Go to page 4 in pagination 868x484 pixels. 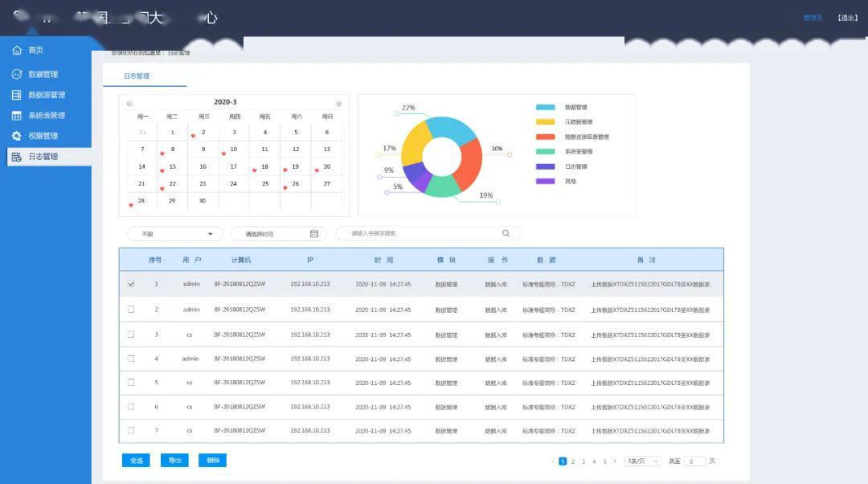(x=594, y=461)
